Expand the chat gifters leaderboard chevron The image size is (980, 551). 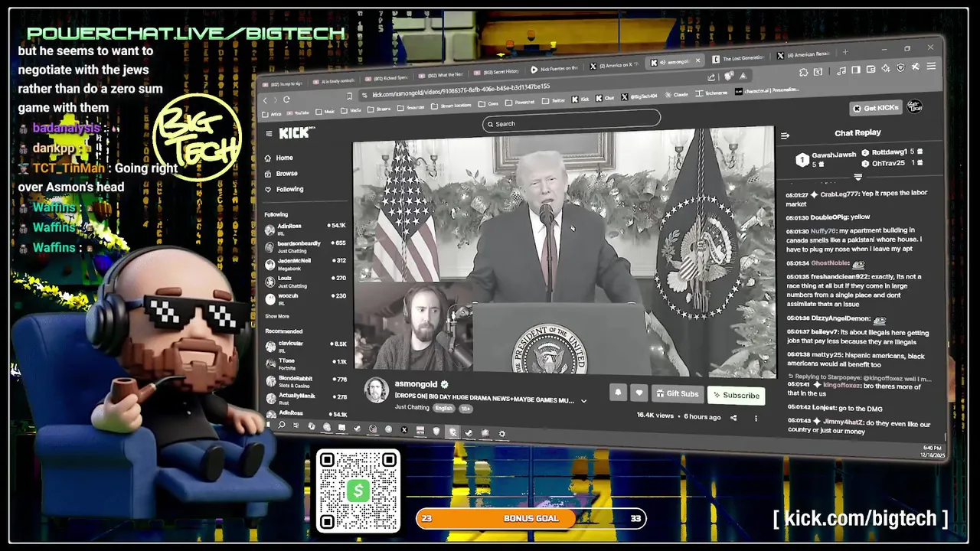point(857,177)
